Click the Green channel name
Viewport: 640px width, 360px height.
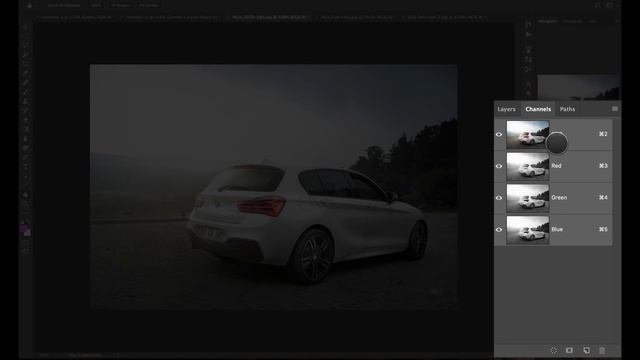click(559, 198)
